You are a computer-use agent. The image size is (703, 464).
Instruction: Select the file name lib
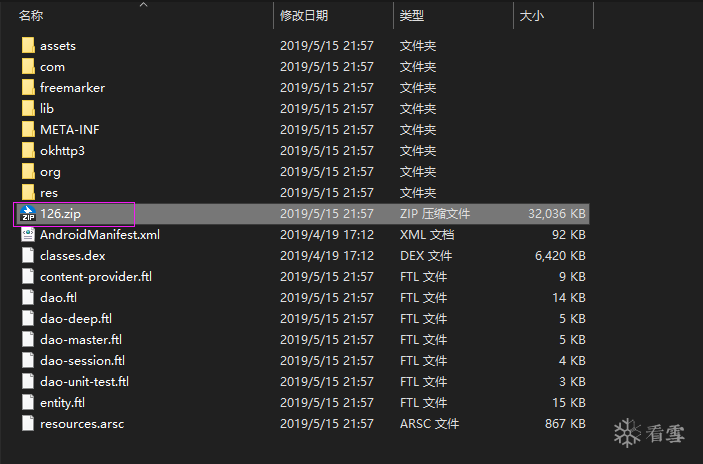[x=47, y=109]
